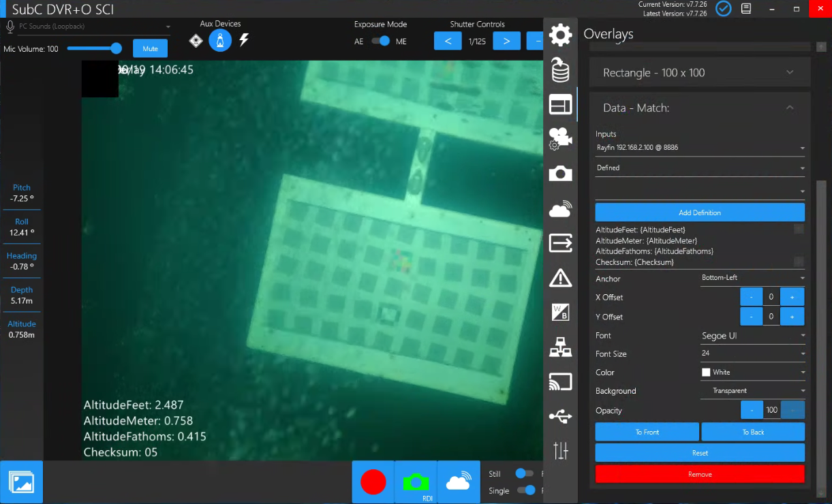Screen dimensions: 832x504
Task: Click the Mic Volume slider
Action: [94, 48]
